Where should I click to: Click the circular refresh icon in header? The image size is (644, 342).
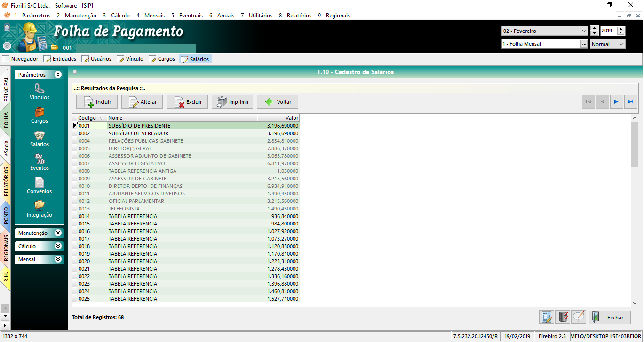tap(7, 46)
